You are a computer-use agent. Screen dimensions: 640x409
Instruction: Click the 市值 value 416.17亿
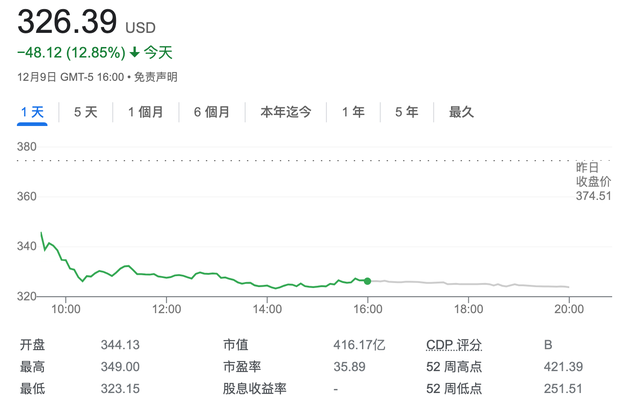point(359,345)
